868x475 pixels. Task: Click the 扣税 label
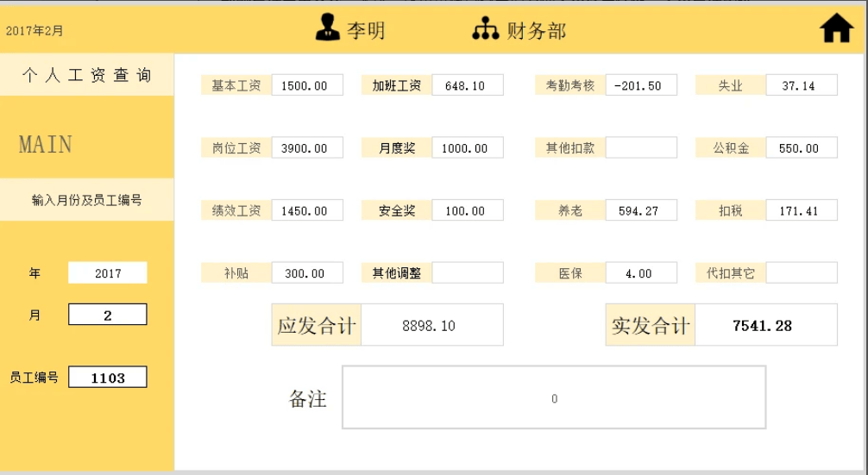[x=731, y=210]
